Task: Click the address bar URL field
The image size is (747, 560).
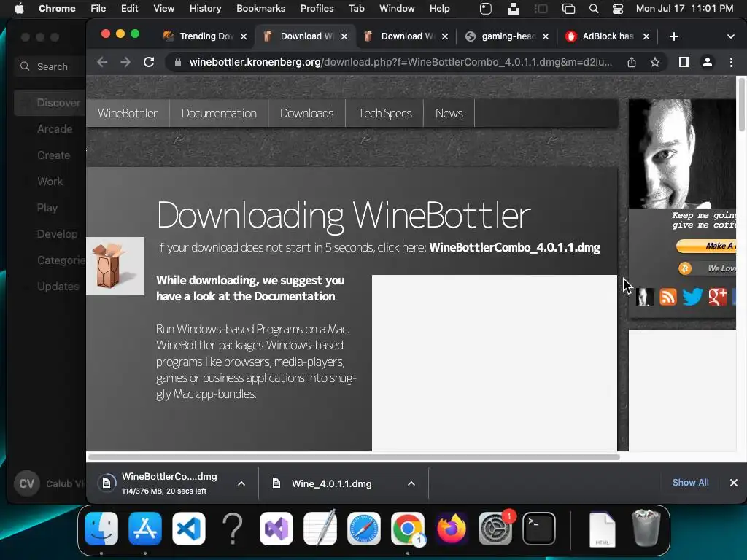Action: [400, 63]
